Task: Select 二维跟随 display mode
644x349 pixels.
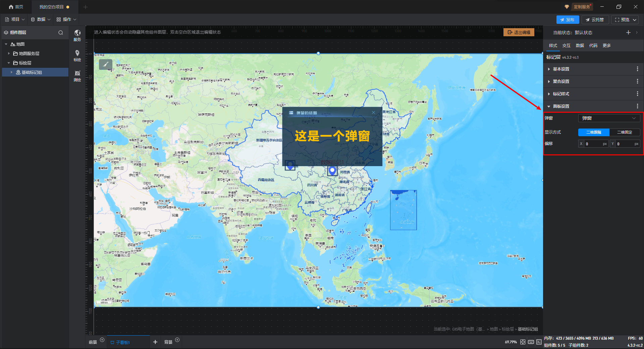Action: 594,132
